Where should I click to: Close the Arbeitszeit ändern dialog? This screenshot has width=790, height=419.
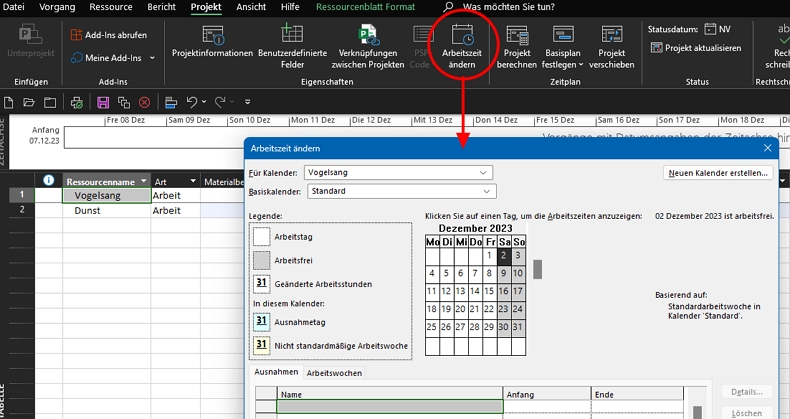[767, 148]
